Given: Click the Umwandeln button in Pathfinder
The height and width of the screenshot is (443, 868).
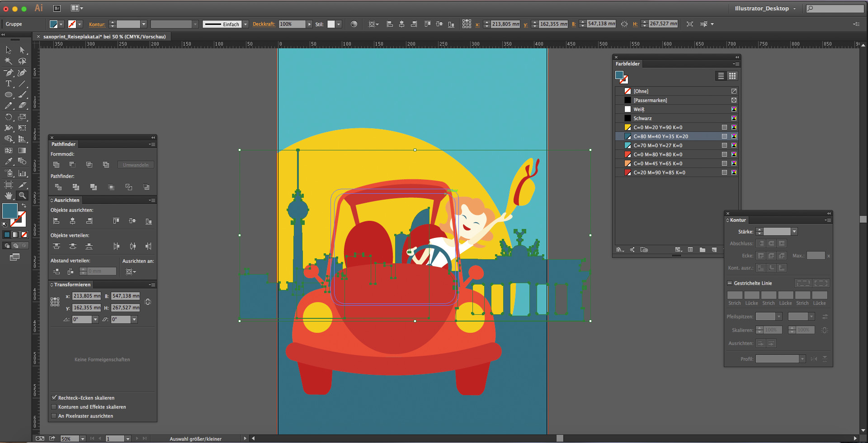Looking at the screenshot, I should [136, 165].
